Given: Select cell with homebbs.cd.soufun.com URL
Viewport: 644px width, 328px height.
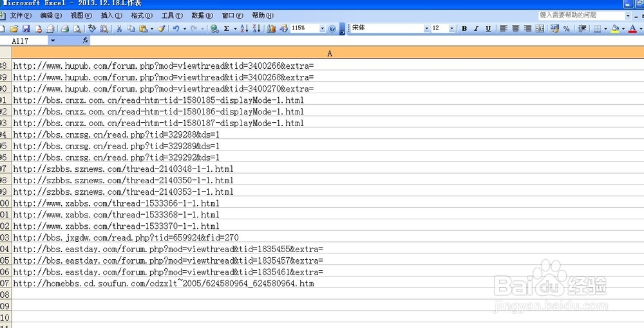Looking at the screenshot, I should tap(328, 284).
